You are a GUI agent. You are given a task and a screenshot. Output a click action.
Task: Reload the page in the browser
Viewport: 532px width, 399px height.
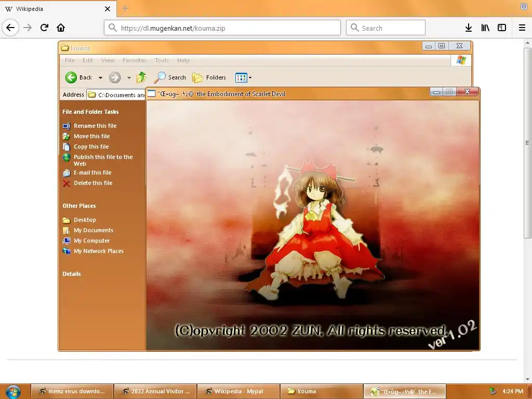(45, 28)
